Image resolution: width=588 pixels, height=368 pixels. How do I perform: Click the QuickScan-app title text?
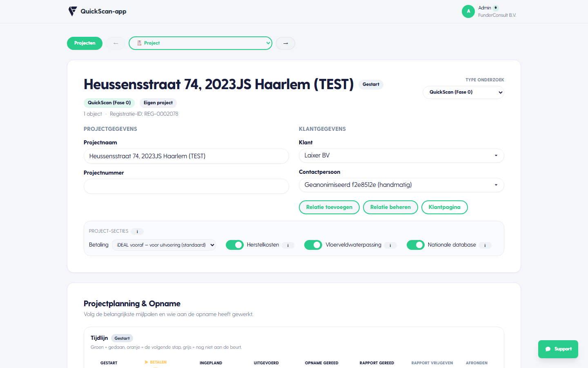[x=103, y=11]
